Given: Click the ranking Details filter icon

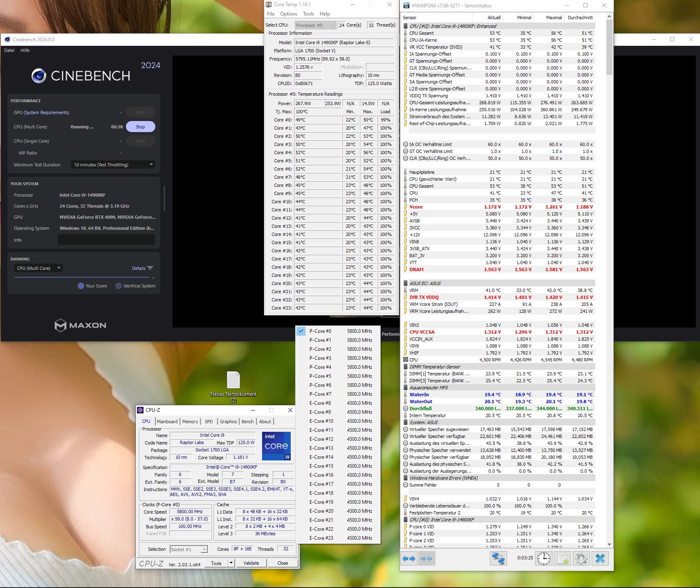Looking at the screenshot, I should 150,268.
